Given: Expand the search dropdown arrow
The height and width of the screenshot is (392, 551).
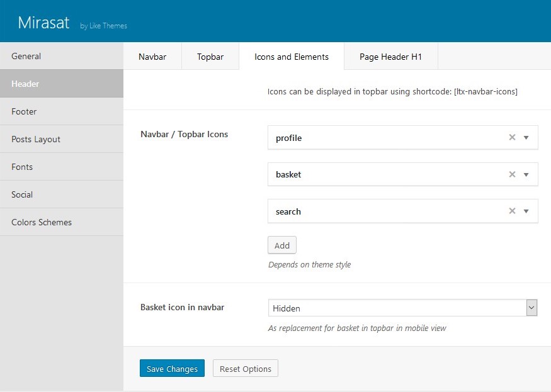Looking at the screenshot, I should tap(526, 211).
